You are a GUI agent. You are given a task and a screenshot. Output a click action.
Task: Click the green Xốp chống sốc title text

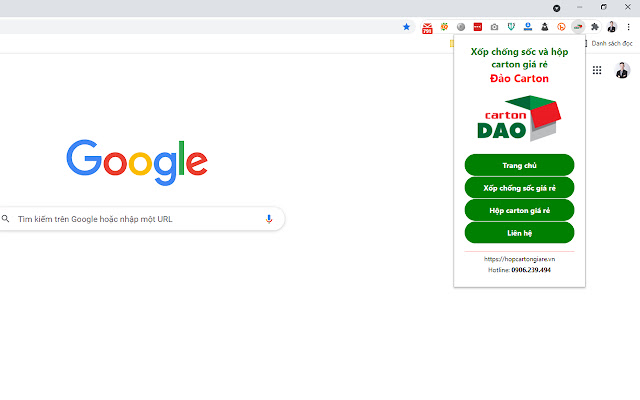click(519, 58)
